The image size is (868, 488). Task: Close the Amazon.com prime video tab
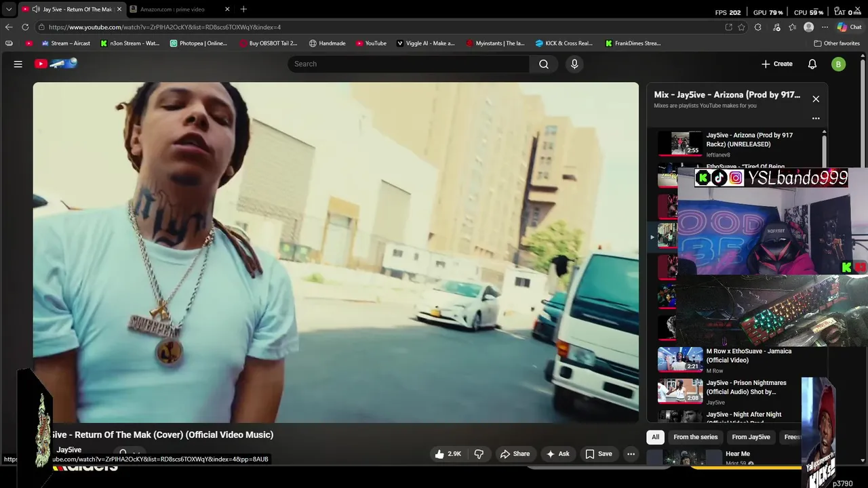pyautogui.click(x=227, y=9)
